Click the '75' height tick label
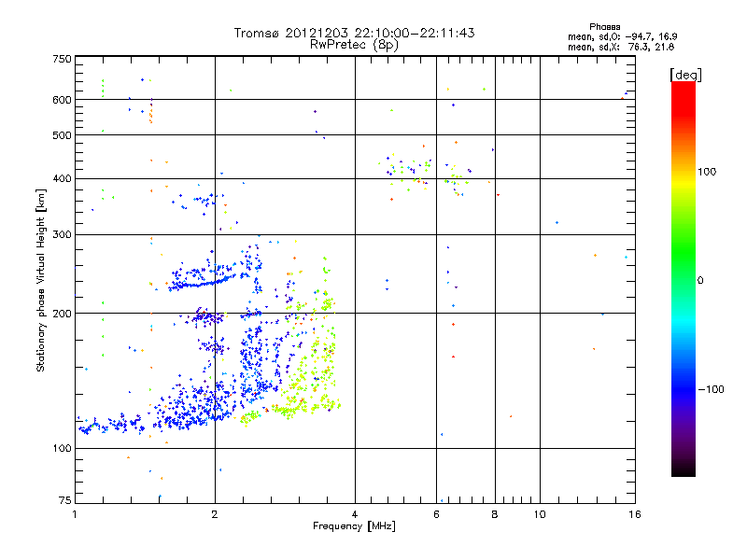Screen dimensions: 747x560 [64, 500]
